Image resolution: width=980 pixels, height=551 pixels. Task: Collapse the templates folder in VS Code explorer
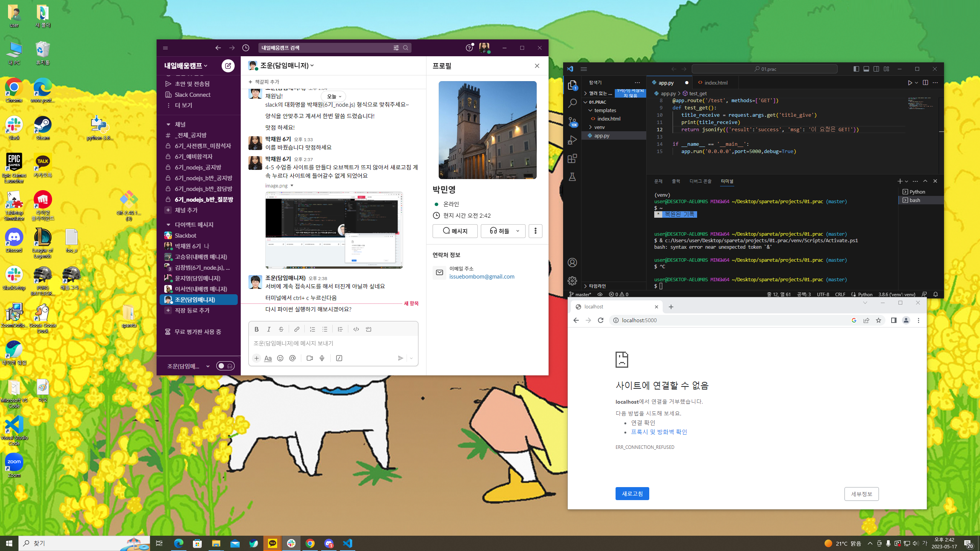[x=605, y=110]
